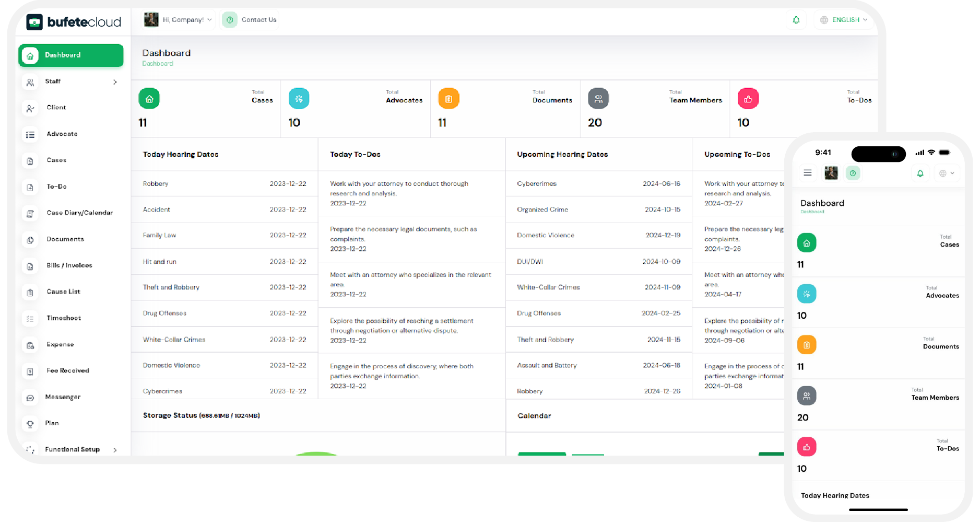Select the DUI/DWI upcoming hearing
The width and height of the screenshot is (980, 523).
click(x=599, y=262)
